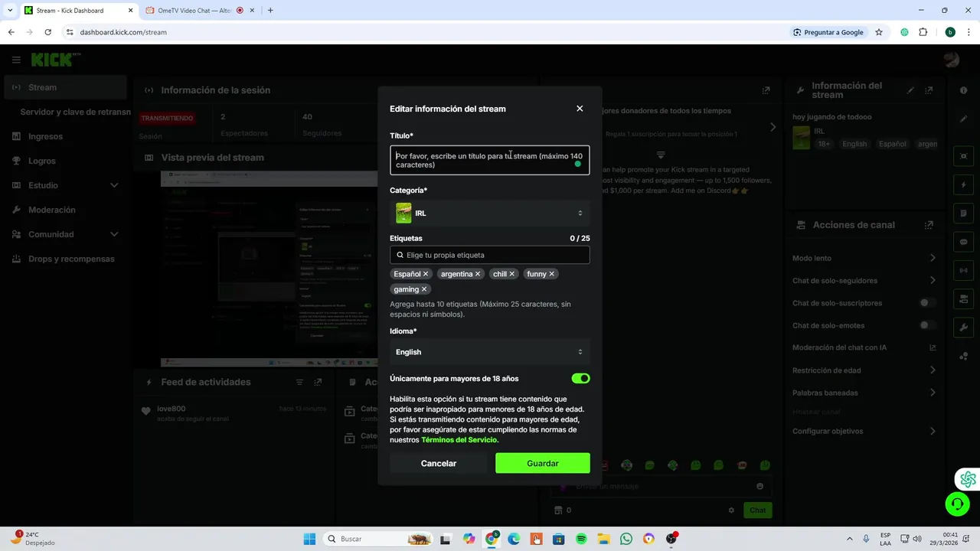Toggle Únicamente para mayores de 18 años
The image size is (980, 551).
click(x=580, y=378)
